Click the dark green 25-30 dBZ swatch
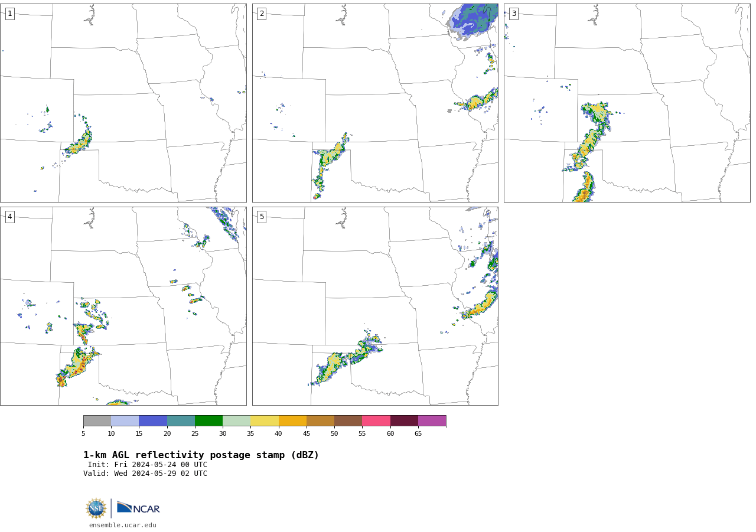The height and width of the screenshot is (532, 756). (208, 421)
